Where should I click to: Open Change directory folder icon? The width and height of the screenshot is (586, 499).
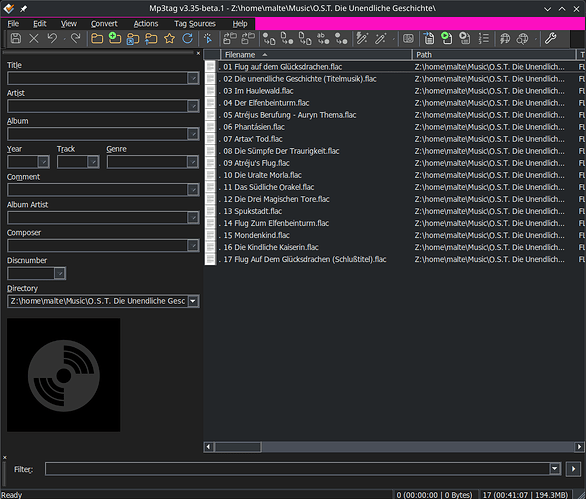point(97,38)
